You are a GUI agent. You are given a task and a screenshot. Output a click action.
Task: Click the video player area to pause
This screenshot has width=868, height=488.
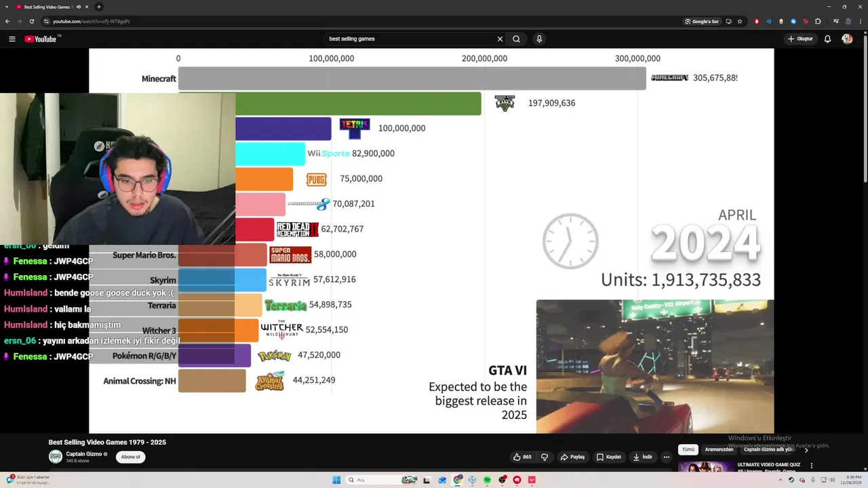[431, 241]
